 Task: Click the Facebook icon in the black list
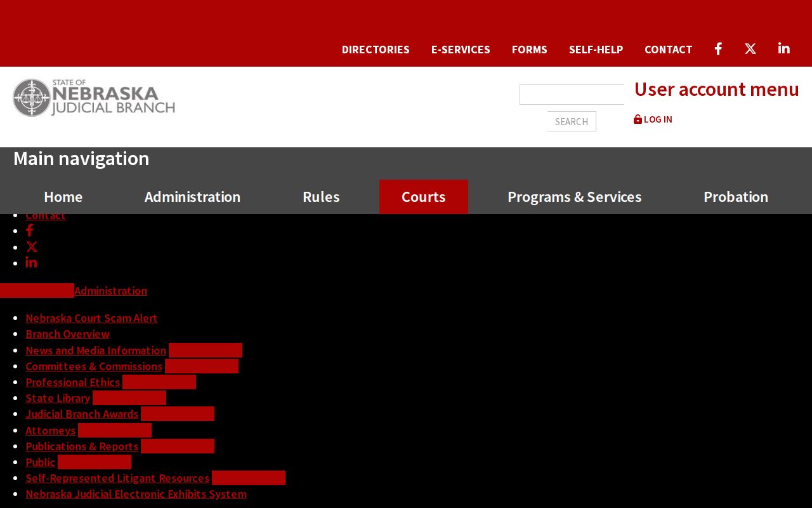pyautogui.click(x=29, y=231)
